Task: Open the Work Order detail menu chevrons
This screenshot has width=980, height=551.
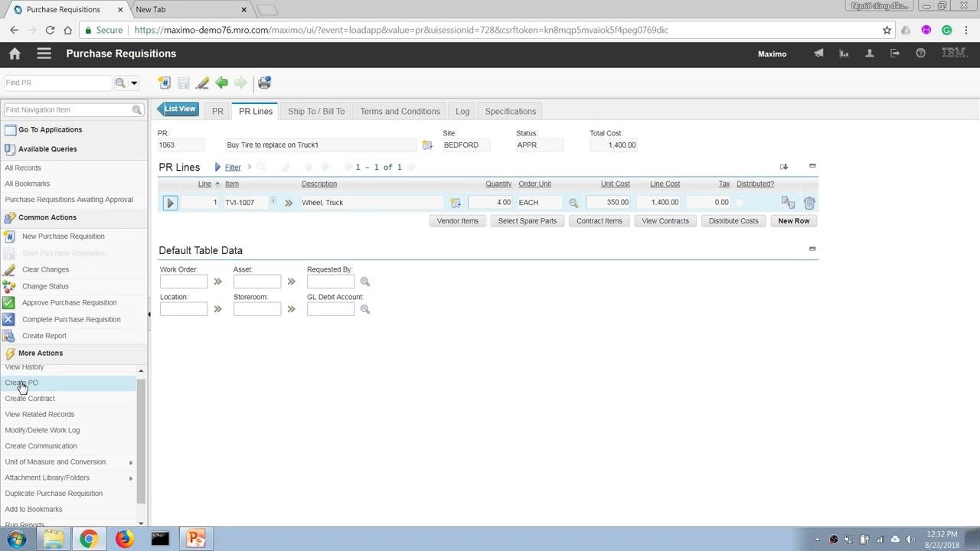Action: [217, 282]
